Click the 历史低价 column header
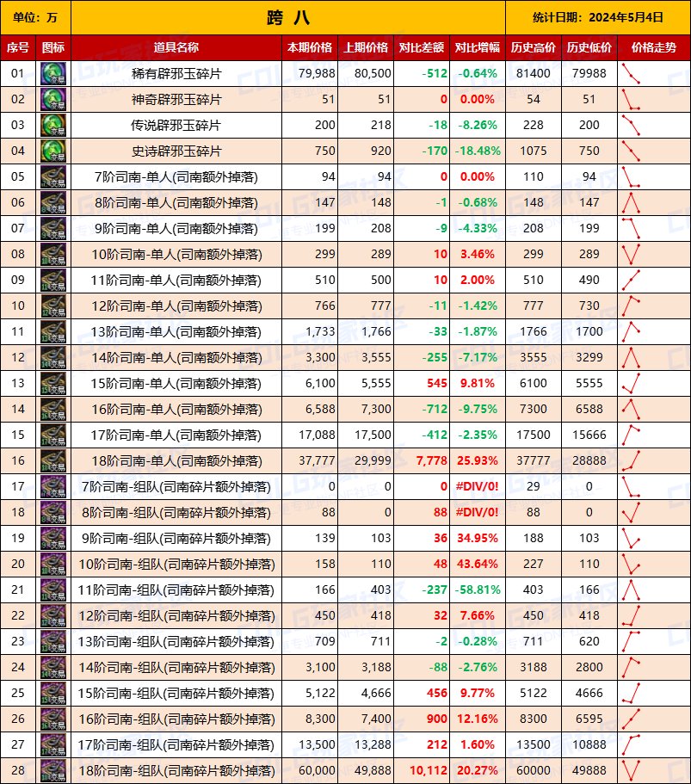Viewport: 691px width, 784px height. click(589, 47)
